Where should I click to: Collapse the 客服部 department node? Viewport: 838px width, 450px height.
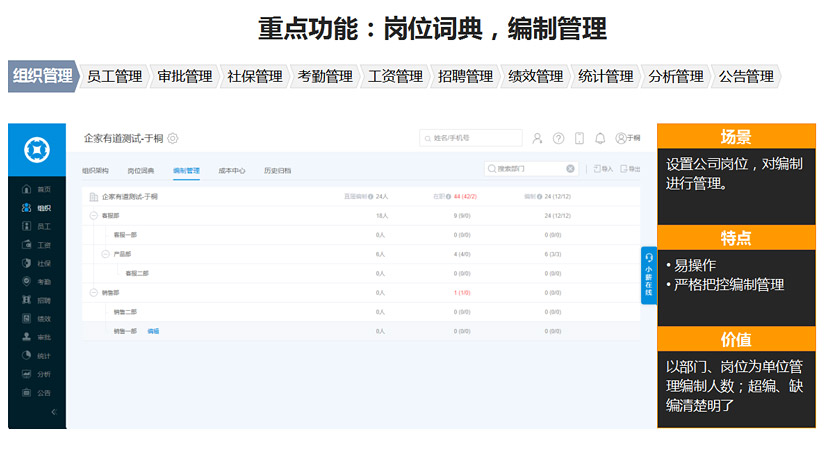(x=94, y=216)
